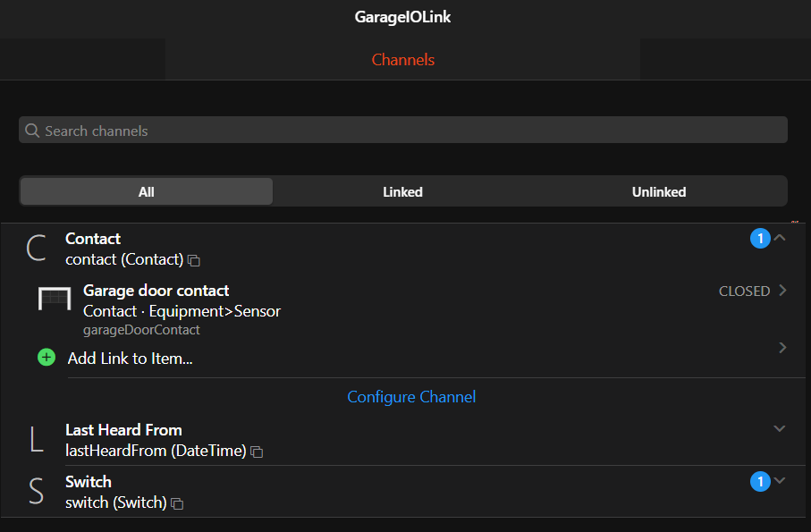
Task: Filter channels to Linked only
Action: [x=402, y=191]
